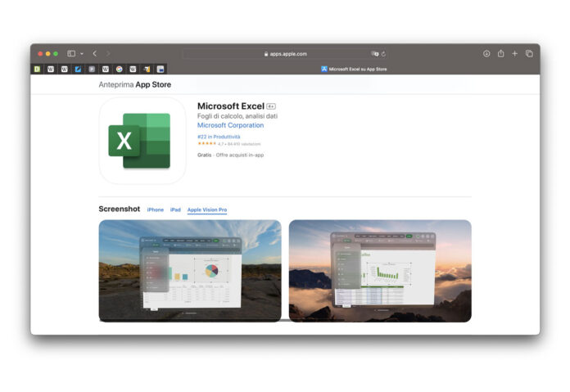Click the yellow minimize window button

click(x=48, y=54)
